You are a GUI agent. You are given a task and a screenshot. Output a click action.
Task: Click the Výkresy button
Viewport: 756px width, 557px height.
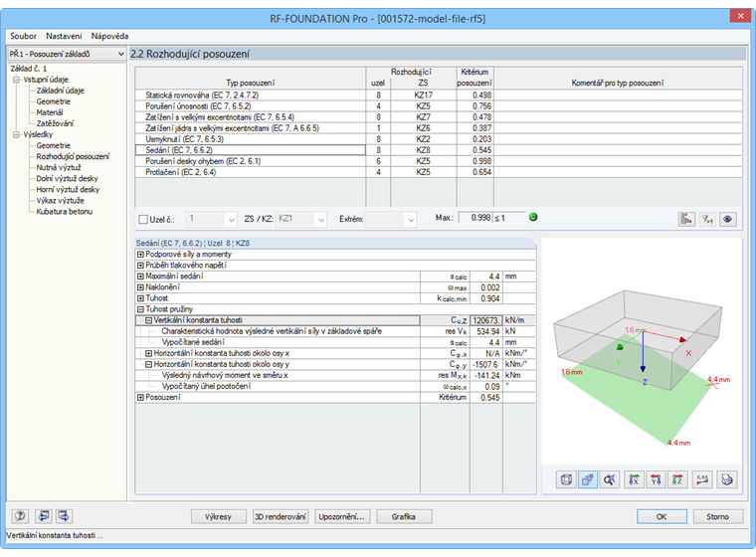coord(218,516)
